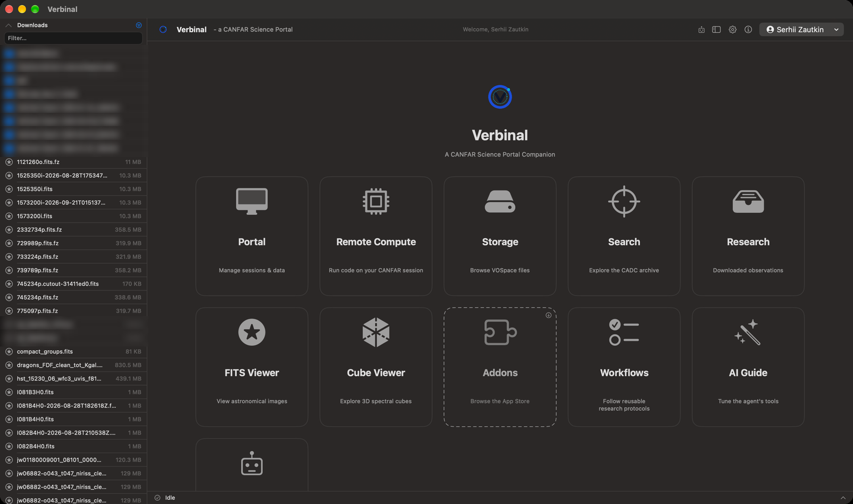Select file jw01180009001_08101_0000...
The image size is (853, 504).
coord(73,460)
